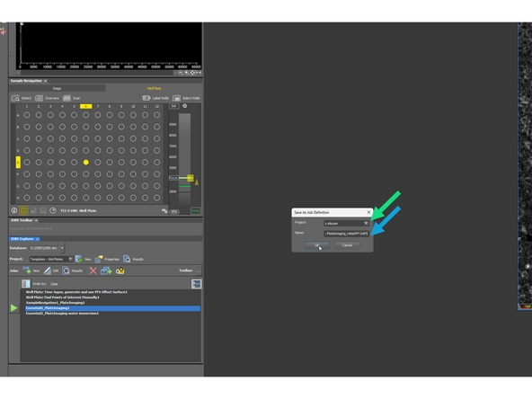Click column header 6 on the plate
The width and height of the screenshot is (532, 399).
tap(86, 107)
